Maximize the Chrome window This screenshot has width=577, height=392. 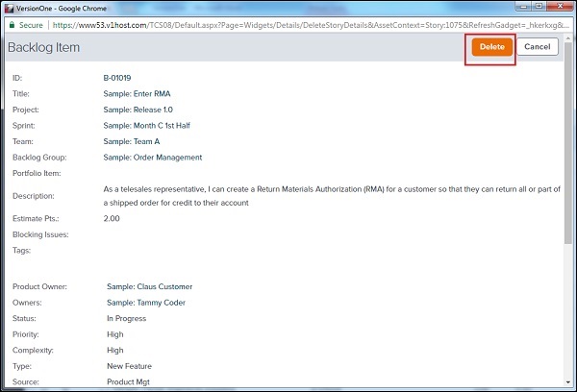(539, 7)
